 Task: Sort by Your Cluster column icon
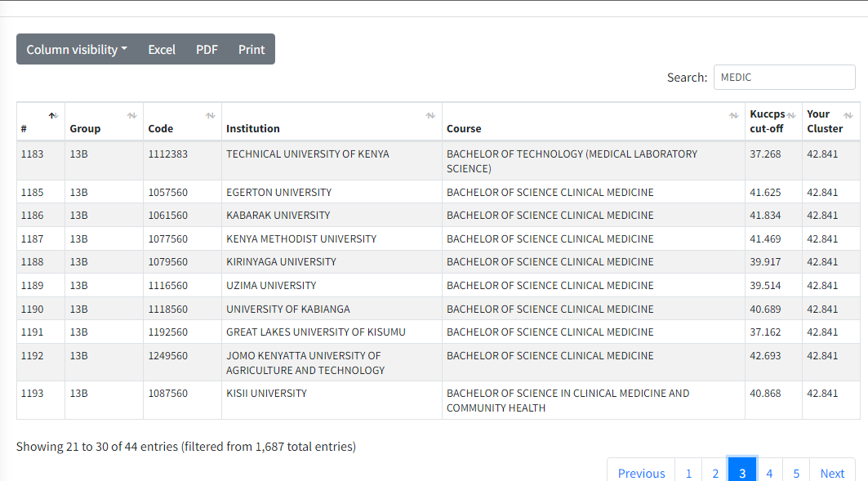(x=848, y=116)
